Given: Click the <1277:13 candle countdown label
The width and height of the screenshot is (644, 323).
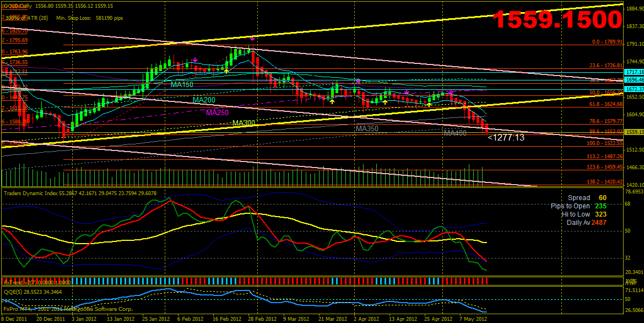Looking at the screenshot, I should coord(506,138).
